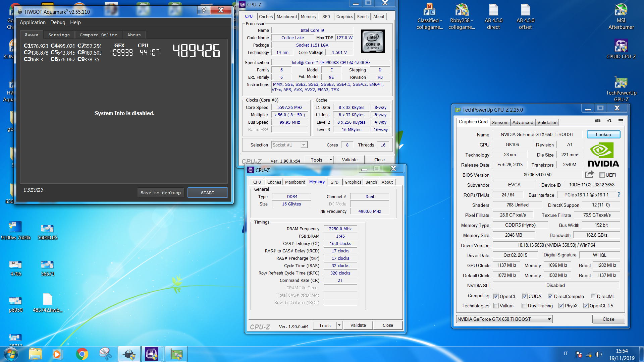Click the NVIDIA logo in GPU-Z
This screenshot has height=362, width=644.
pyautogui.click(x=603, y=155)
